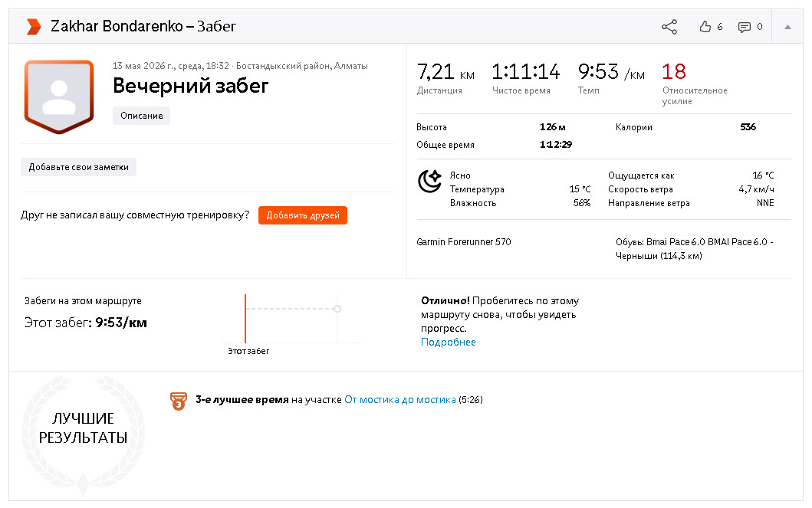Click the orange Добавить друзей button
Screen dimensions: 812x508
[x=303, y=215]
